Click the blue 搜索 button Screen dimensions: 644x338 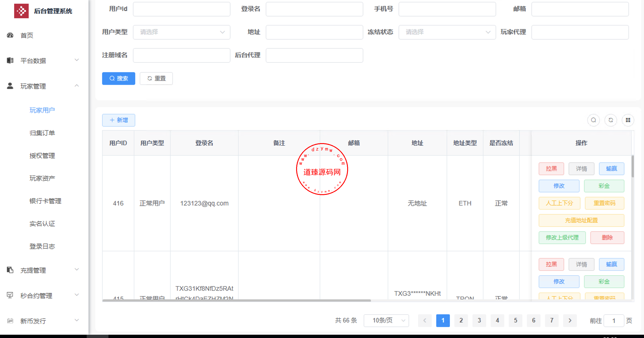coord(119,78)
